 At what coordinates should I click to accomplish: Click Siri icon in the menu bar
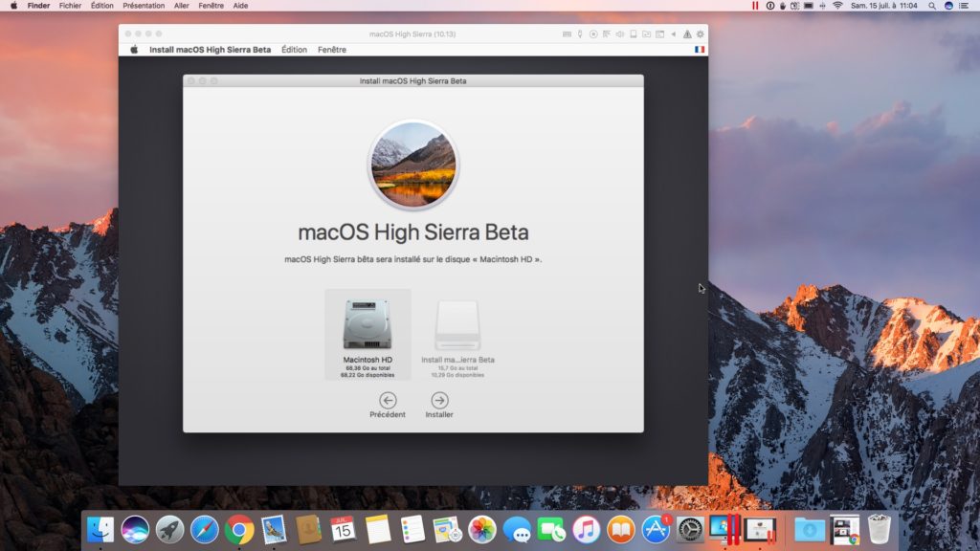pyautogui.click(x=948, y=6)
